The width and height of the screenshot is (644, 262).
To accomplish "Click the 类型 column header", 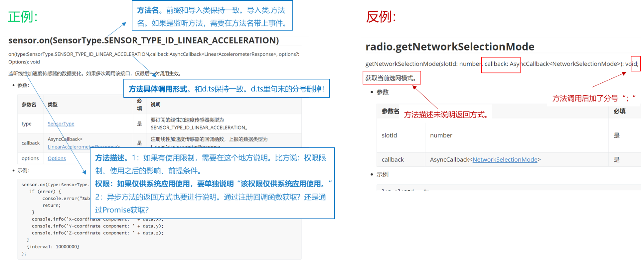I will (x=53, y=104).
